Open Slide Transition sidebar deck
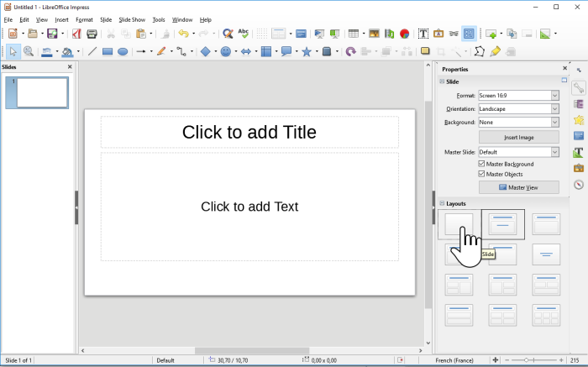The height and width of the screenshot is (367, 588). (x=579, y=104)
